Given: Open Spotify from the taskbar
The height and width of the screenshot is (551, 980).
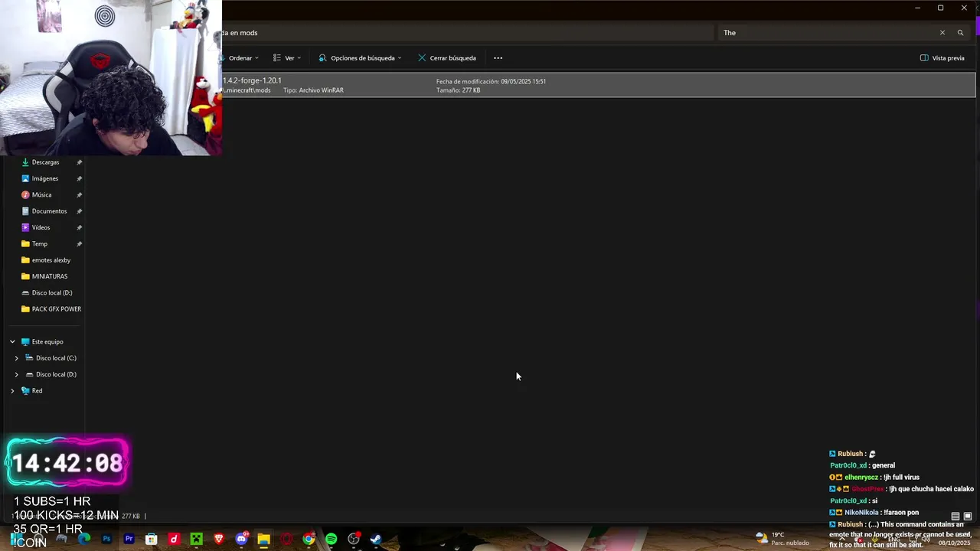Looking at the screenshot, I should (x=332, y=540).
